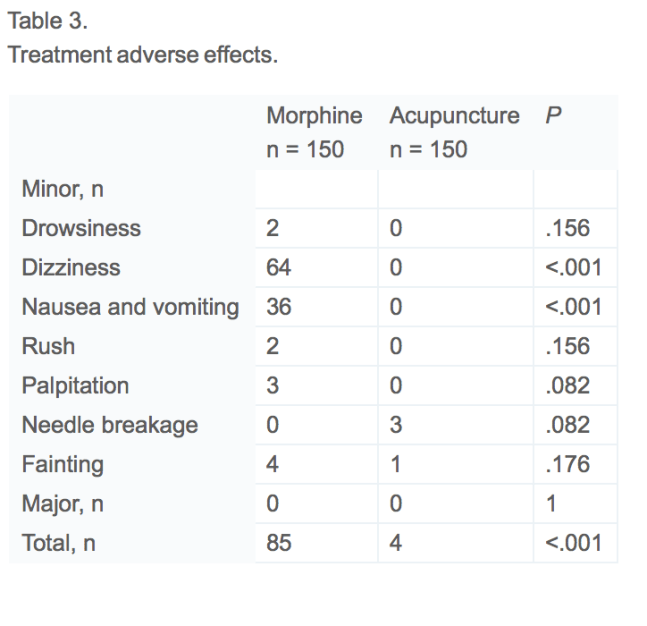Viewport: 647px width, 626px height.
Task: Click the Palpitation row label
Action: click(x=75, y=386)
